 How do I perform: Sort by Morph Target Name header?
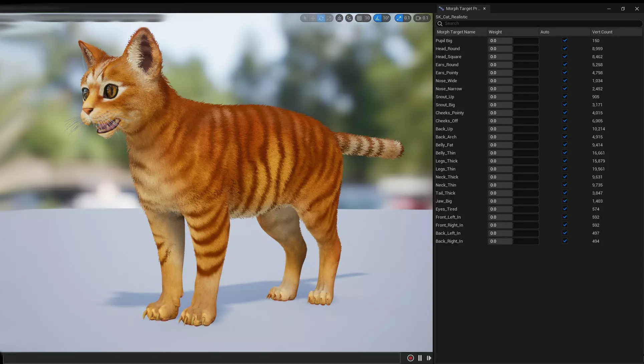456,32
